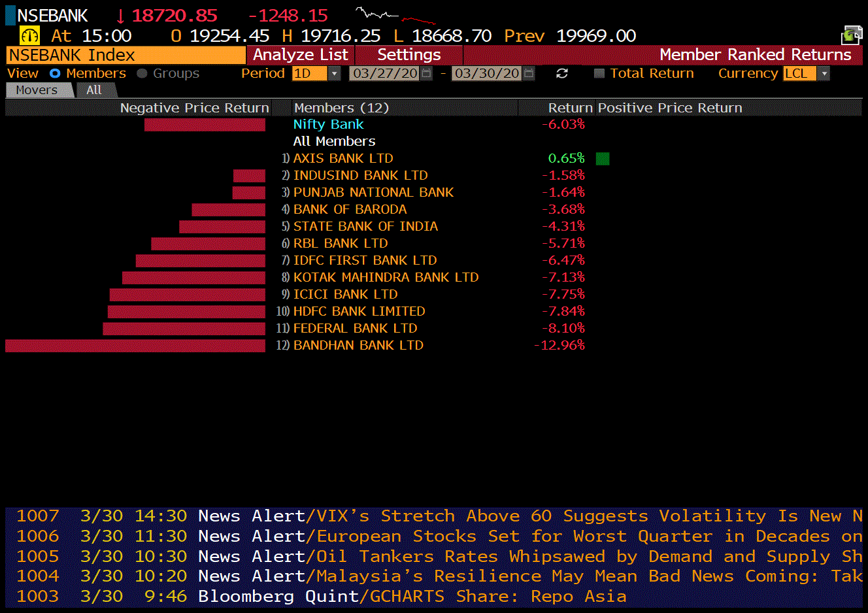Image resolution: width=868 pixels, height=613 pixels.
Task: Select the Groups view radio button
Action: tap(142, 74)
